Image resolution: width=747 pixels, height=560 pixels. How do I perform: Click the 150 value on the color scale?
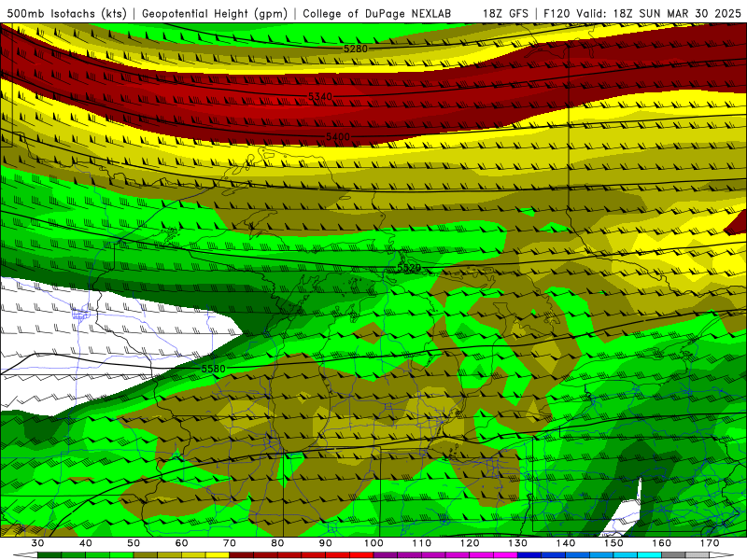(x=613, y=543)
